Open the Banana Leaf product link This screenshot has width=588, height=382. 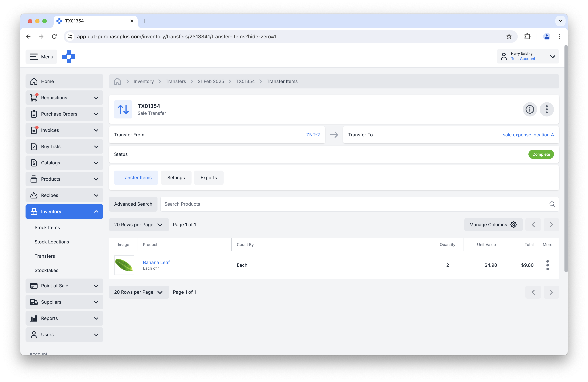click(x=156, y=262)
